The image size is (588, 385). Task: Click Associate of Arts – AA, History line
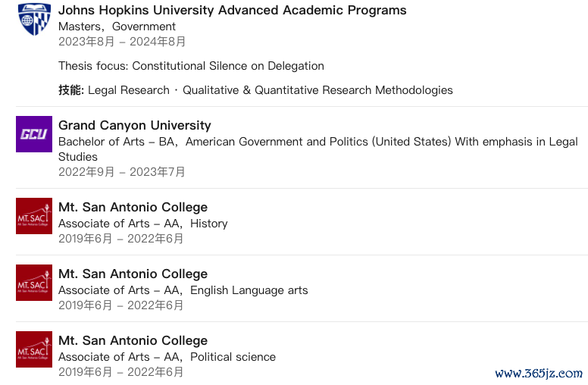pyautogui.click(x=143, y=224)
